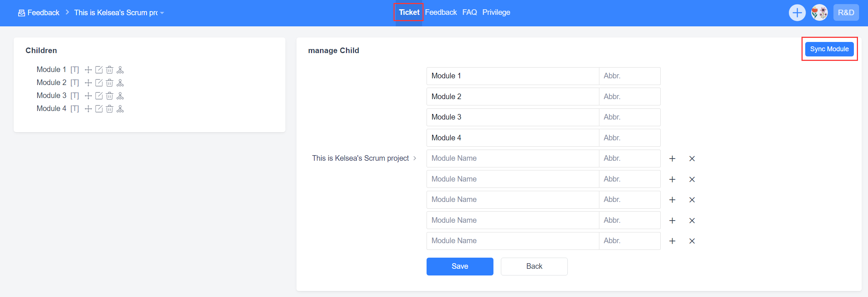The width and height of the screenshot is (868, 297).
Task: Expand 'This is Kelsea's Scrum project' chevron
Action: (415, 158)
